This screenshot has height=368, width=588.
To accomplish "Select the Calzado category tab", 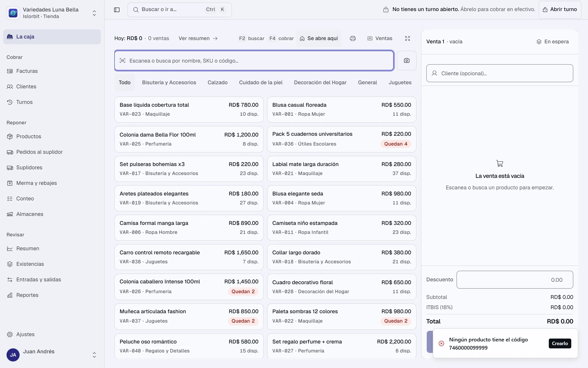I will pyautogui.click(x=217, y=83).
